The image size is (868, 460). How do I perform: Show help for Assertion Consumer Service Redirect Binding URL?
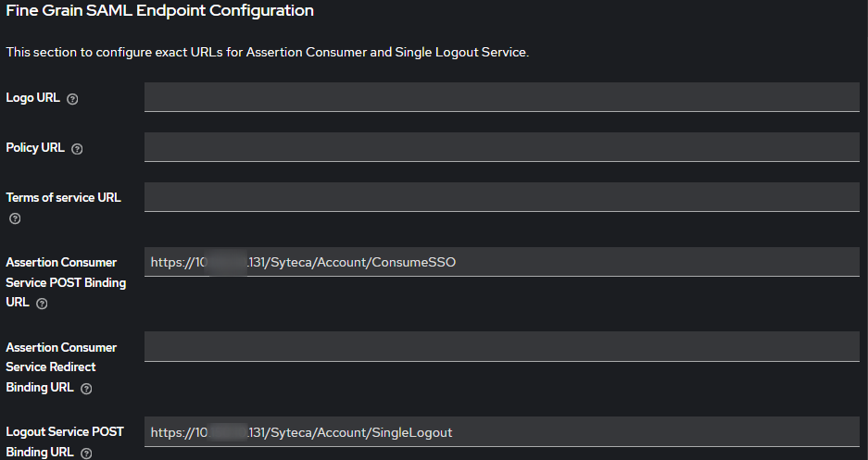[87, 389]
